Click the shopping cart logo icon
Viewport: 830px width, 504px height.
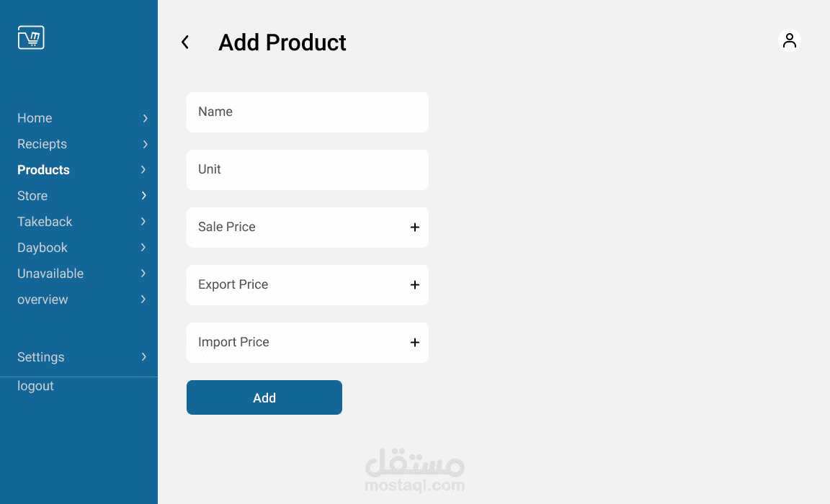pyautogui.click(x=31, y=37)
